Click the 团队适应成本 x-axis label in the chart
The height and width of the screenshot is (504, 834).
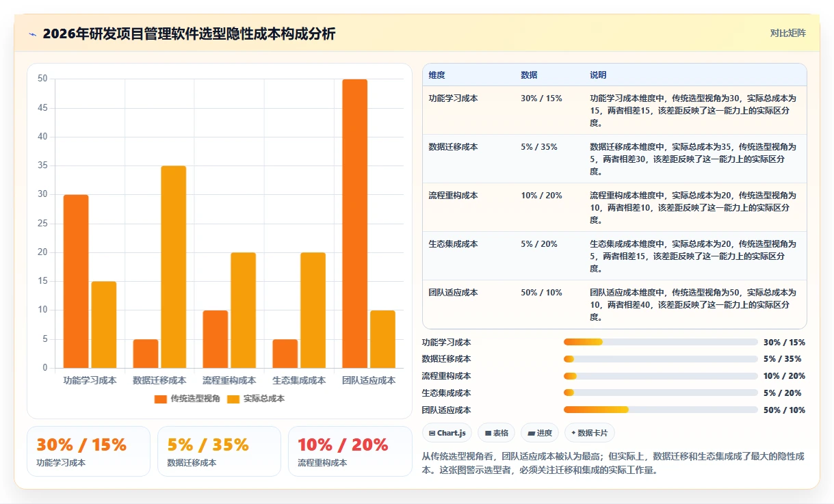pos(369,380)
